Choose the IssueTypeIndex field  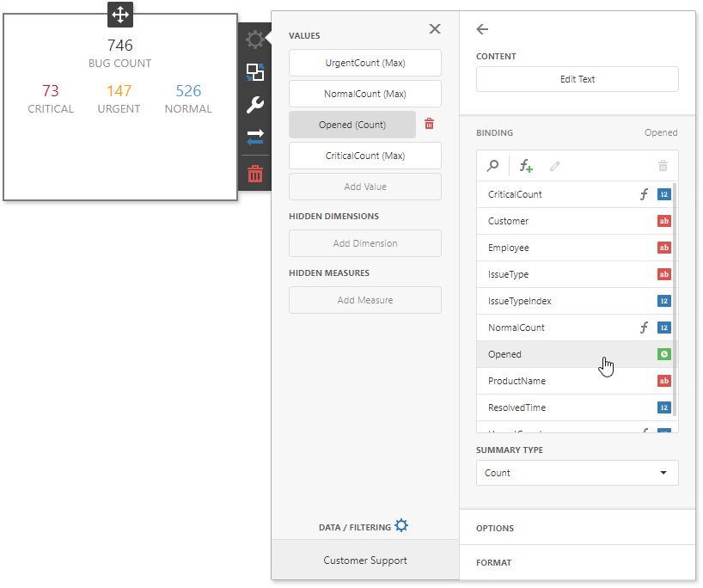pyautogui.click(x=575, y=301)
